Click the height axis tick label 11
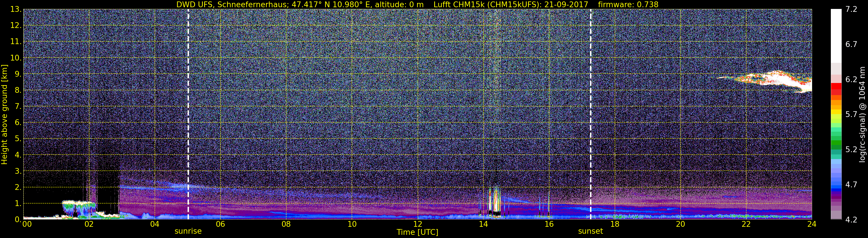The image size is (868, 238). click(16, 42)
